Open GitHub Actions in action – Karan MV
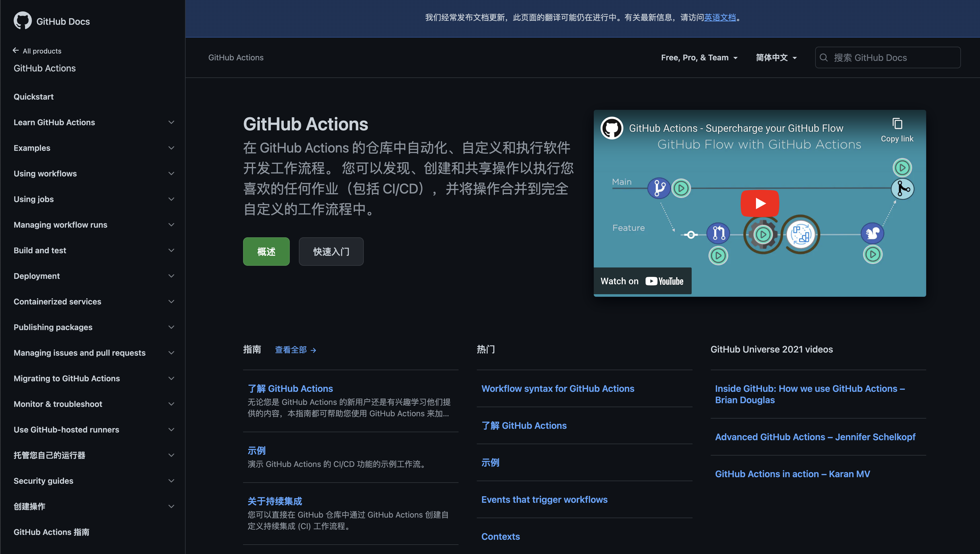The width and height of the screenshot is (980, 554). [792, 474]
